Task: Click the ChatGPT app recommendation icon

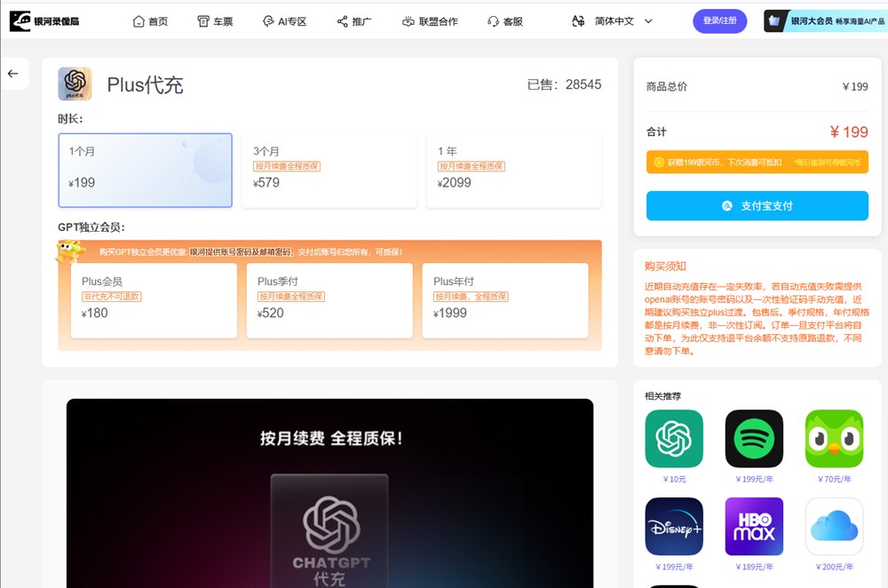Action: [673, 438]
